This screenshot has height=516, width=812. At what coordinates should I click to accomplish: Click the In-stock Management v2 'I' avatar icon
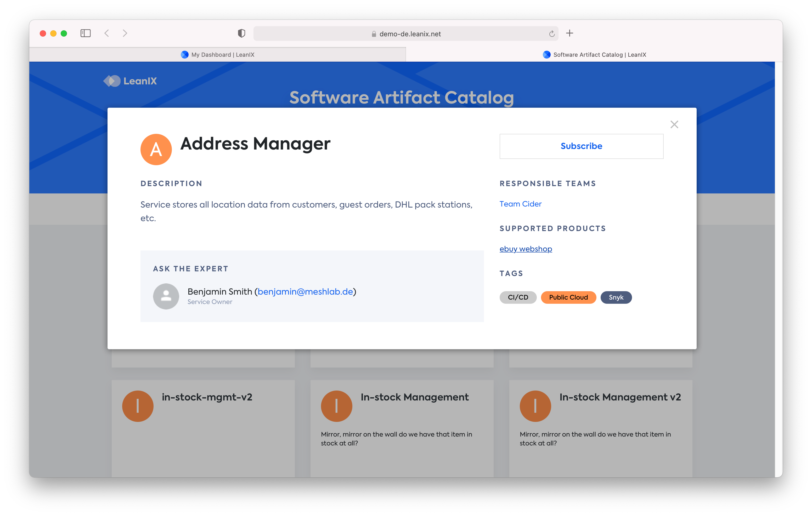tap(535, 406)
